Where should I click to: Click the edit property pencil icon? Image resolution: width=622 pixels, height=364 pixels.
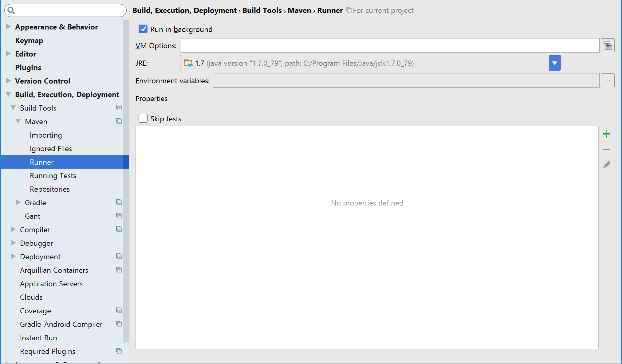tap(607, 165)
